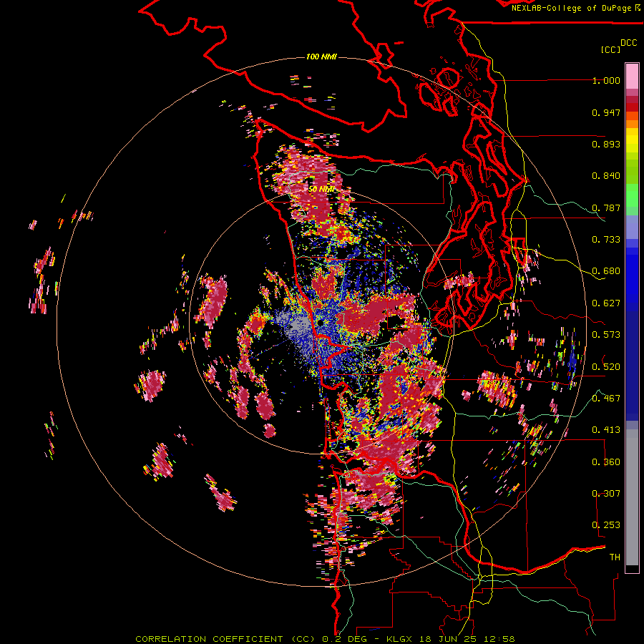Select the 0.893 scale value
Image resolution: width=644 pixels, height=644 pixels.
(606, 144)
